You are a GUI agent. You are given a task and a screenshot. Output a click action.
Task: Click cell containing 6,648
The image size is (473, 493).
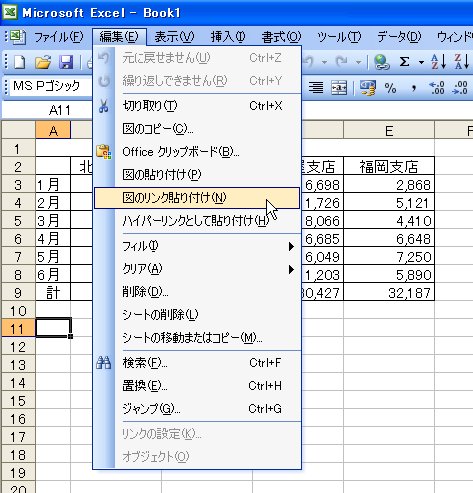[389, 238]
